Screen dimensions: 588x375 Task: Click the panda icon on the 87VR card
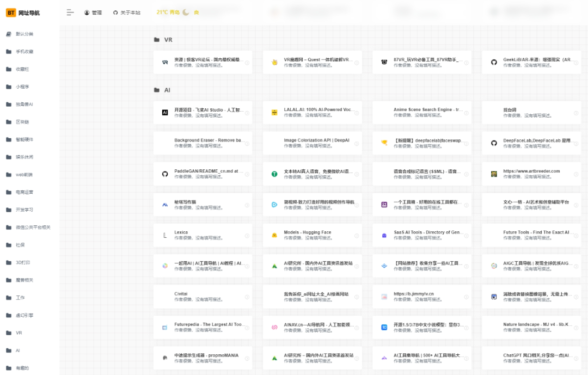click(x=384, y=62)
